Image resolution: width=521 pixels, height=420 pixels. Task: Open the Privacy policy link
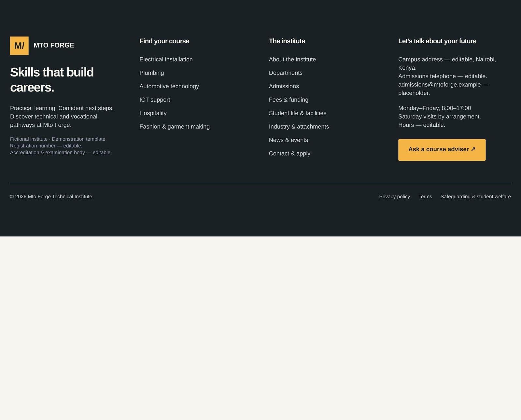pyautogui.click(x=394, y=197)
